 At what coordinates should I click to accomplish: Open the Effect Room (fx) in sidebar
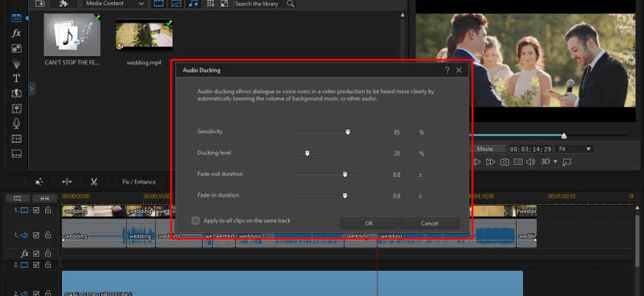coord(16,33)
